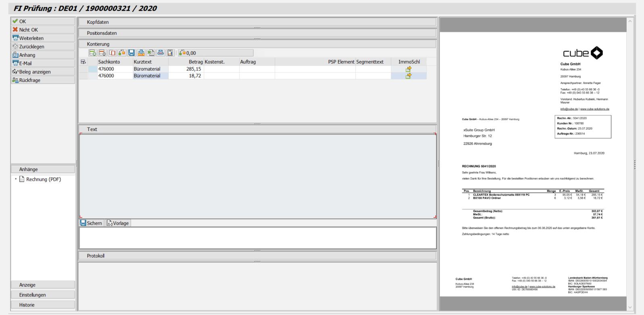Image resolution: width=644 pixels, height=315 pixels.
Task: Click the delete row icon in Kontierung toolbar
Action: pos(102,53)
